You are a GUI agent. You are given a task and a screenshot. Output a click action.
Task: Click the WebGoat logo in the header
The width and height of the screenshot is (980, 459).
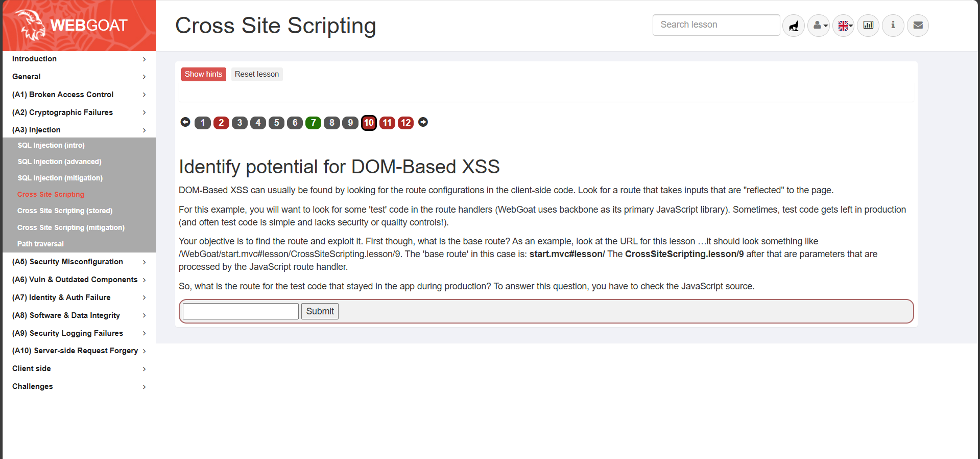coord(79,26)
